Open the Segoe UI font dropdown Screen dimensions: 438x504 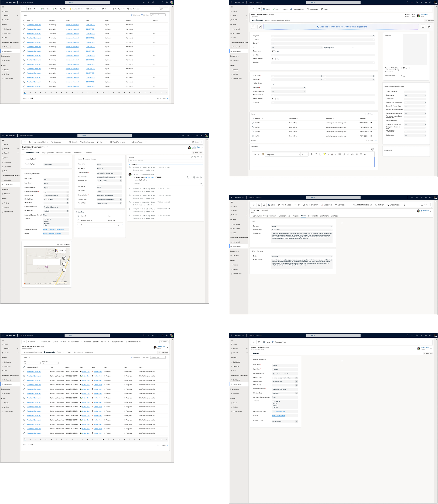[283, 154]
